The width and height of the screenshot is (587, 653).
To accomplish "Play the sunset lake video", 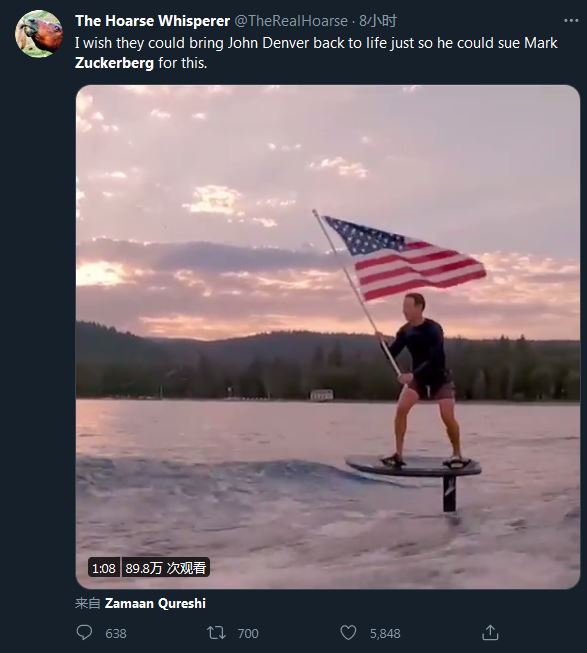I will point(328,336).
